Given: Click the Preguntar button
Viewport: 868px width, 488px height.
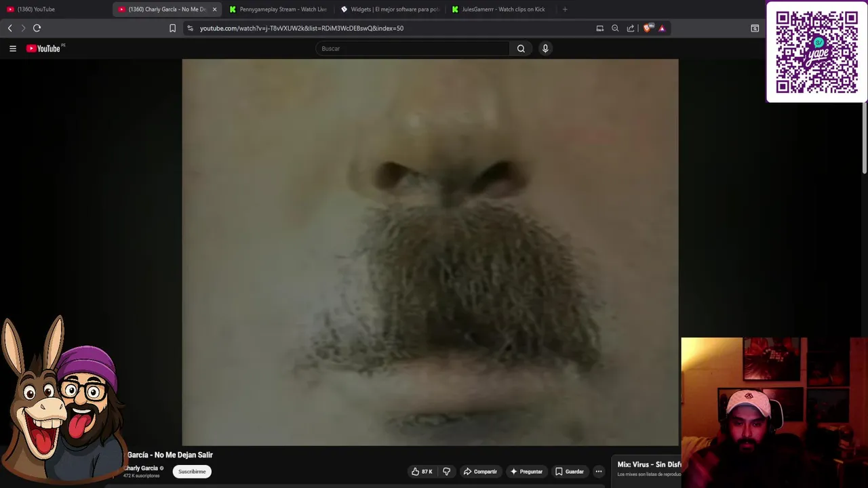Looking at the screenshot, I should click(x=526, y=471).
